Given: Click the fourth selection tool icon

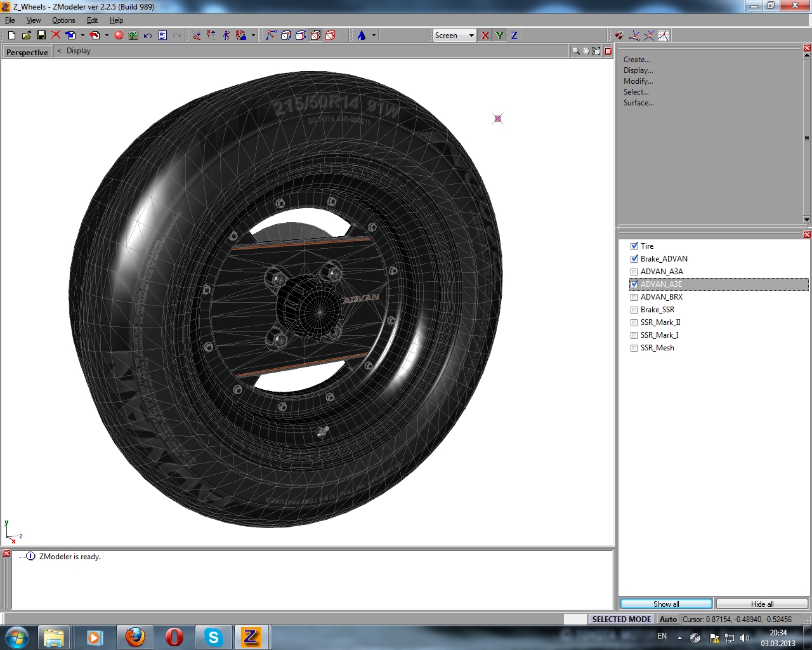Looking at the screenshot, I should tap(241, 36).
